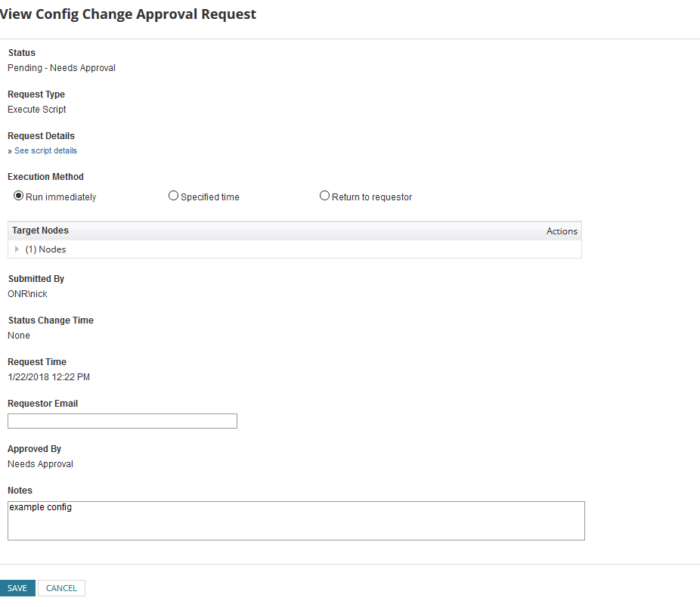Click the ONR\nick submitter name
This screenshot has width=700, height=607.
tap(27, 294)
